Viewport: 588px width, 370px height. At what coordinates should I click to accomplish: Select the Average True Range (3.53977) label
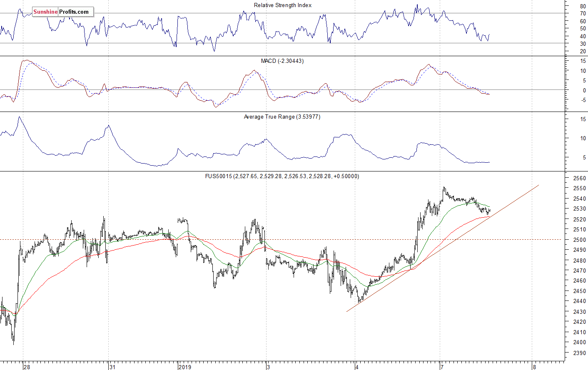coord(282,117)
